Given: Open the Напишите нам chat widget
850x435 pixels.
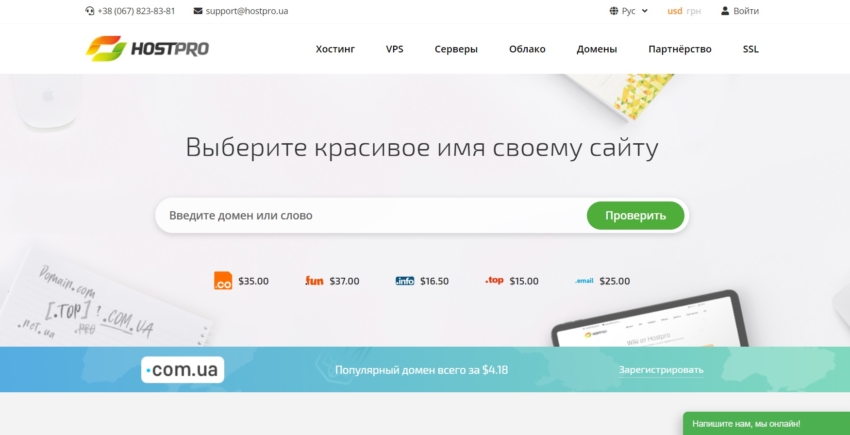Looking at the screenshot, I should [767, 424].
